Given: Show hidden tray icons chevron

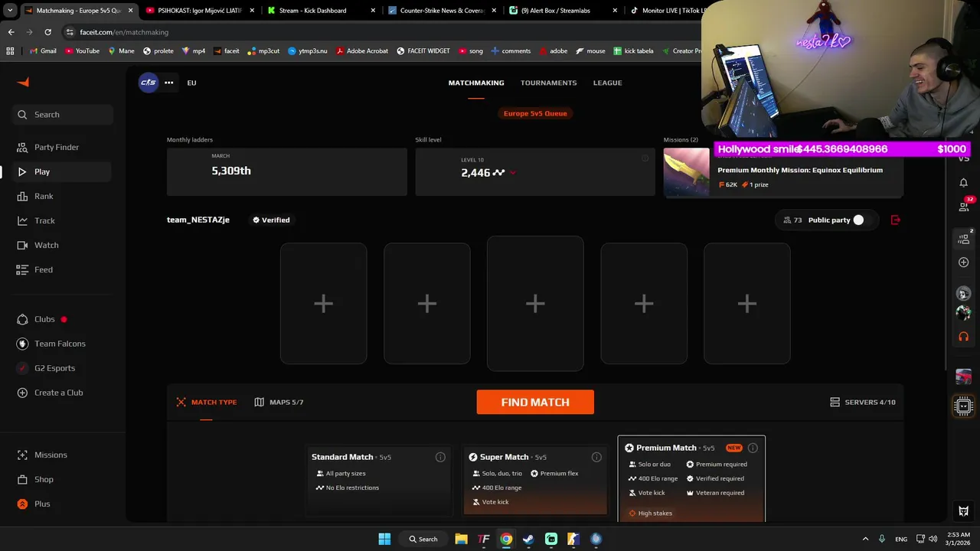Looking at the screenshot, I should [865, 539].
